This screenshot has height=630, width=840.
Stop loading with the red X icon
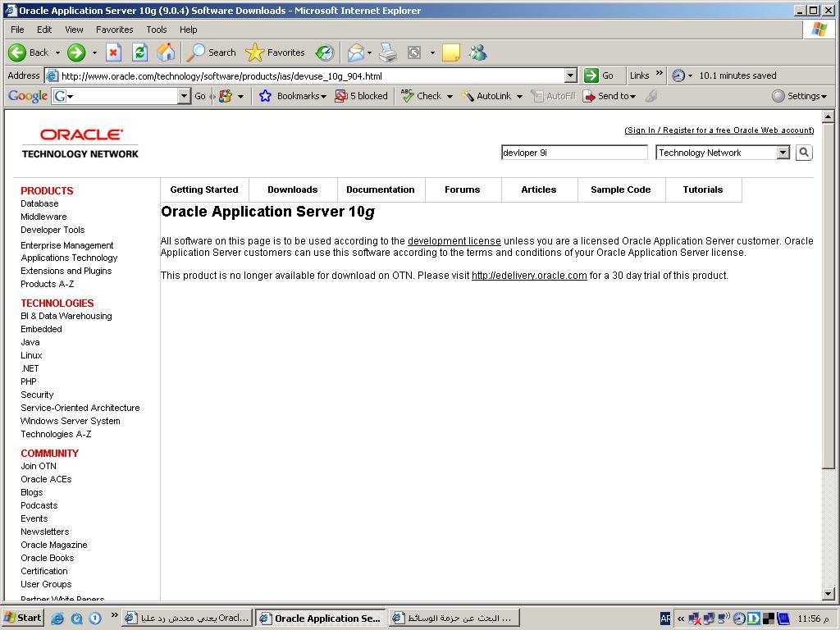pos(113,52)
